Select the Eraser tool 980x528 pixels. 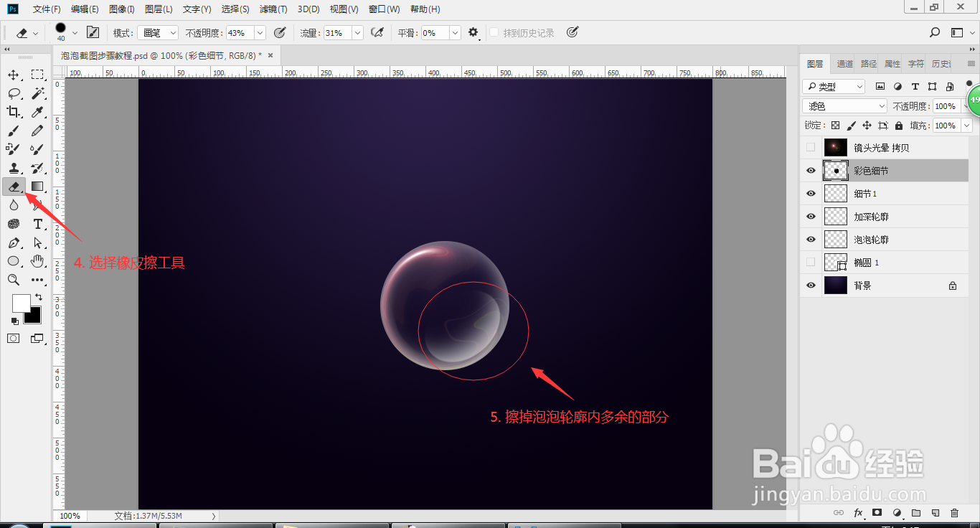[x=14, y=187]
